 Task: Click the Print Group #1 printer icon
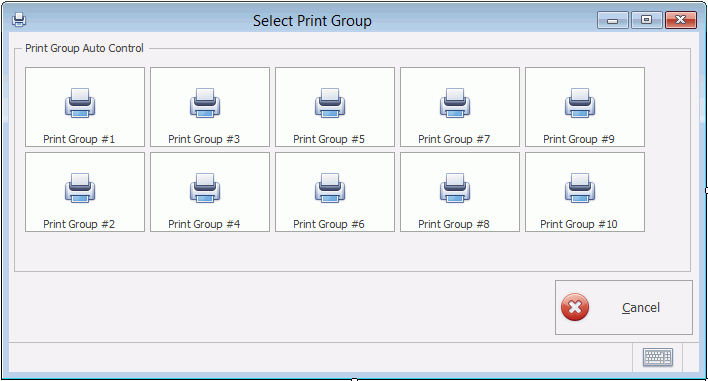tap(80, 103)
